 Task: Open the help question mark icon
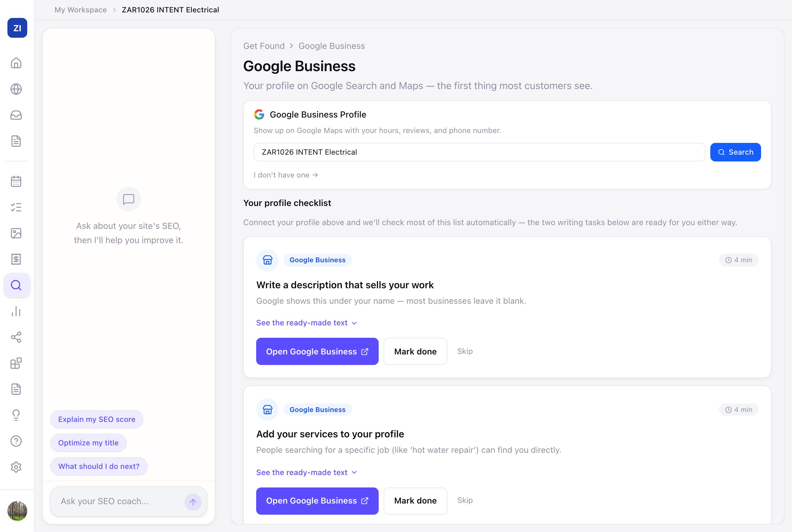click(16, 441)
